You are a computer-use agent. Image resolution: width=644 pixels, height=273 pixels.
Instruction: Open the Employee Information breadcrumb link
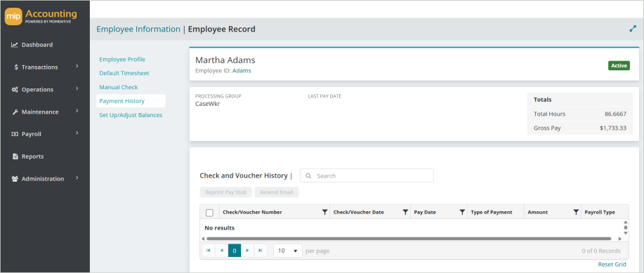(x=138, y=29)
